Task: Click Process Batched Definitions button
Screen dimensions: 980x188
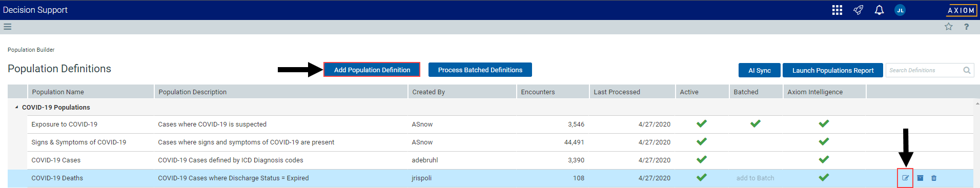Action: pyautogui.click(x=480, y=70)
